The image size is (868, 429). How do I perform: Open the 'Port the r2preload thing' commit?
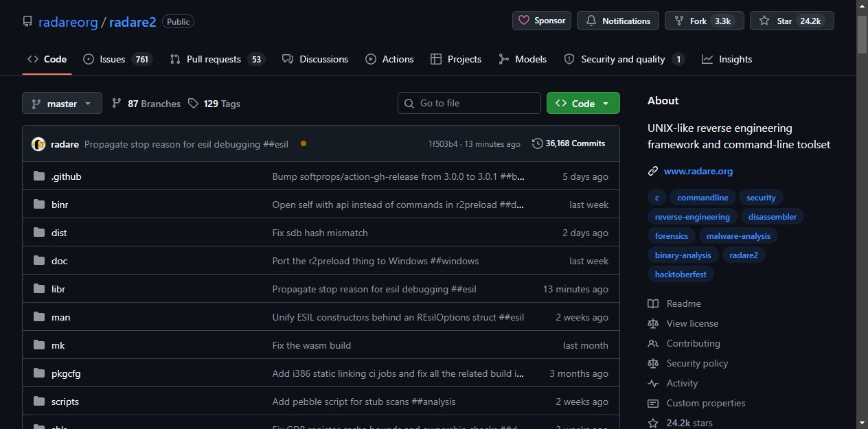(x=376, y=261)
